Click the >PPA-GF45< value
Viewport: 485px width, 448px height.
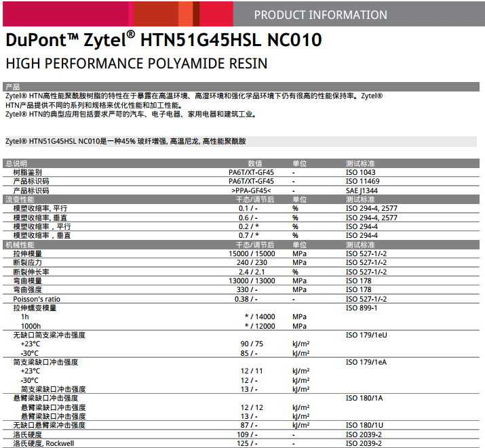coord(251,190)
